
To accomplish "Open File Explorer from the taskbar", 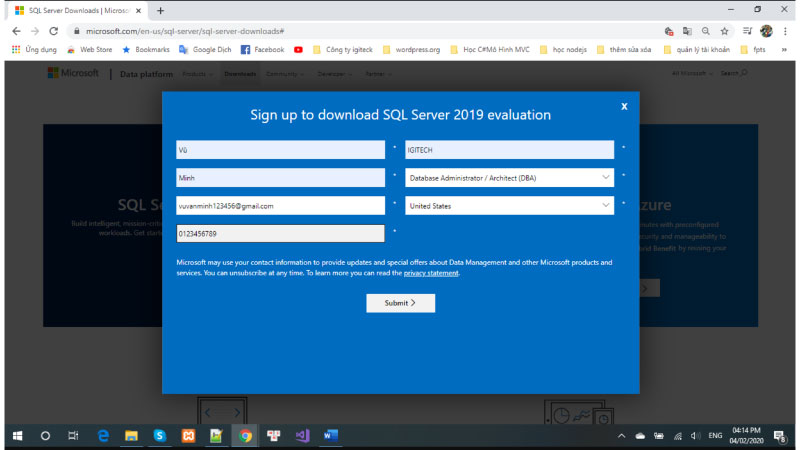I will coord(131,436).
